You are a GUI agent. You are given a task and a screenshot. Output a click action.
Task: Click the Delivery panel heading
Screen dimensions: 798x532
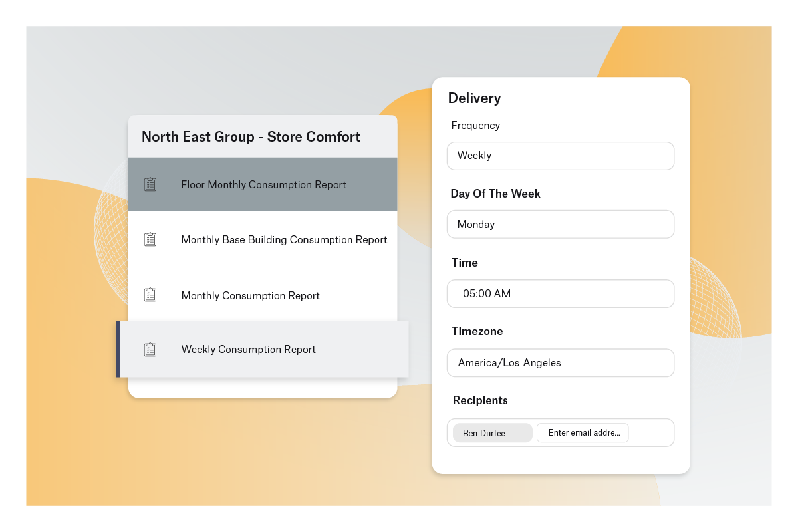point(474,98)
